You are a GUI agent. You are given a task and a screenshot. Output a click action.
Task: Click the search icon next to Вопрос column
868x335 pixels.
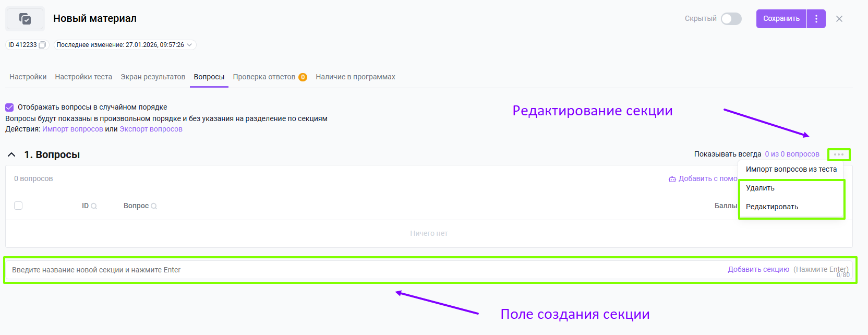(154, 206)
